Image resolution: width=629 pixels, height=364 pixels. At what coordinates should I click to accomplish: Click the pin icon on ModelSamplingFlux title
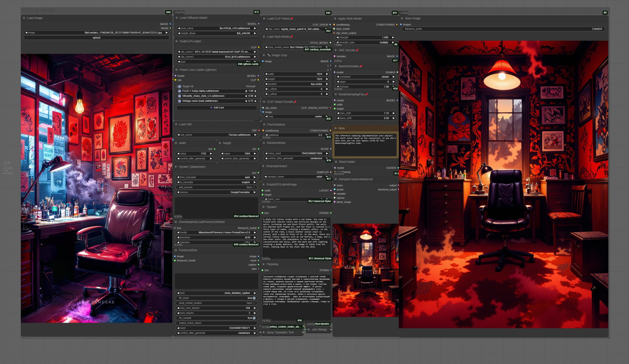(366, 94)
